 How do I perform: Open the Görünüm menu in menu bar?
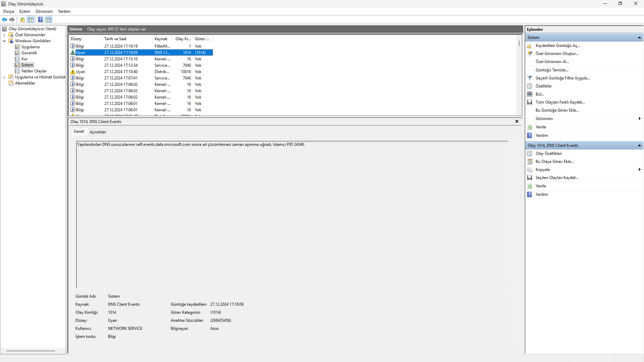click(44, 11)
